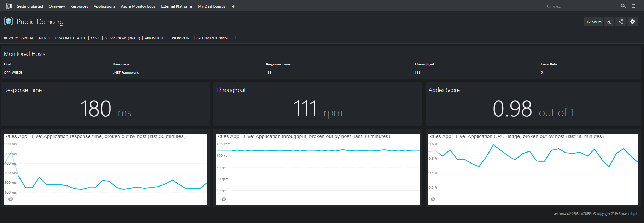Click the 180 ms Response Time value
Viewport: 644px width, 223px height.
(106, 109)
